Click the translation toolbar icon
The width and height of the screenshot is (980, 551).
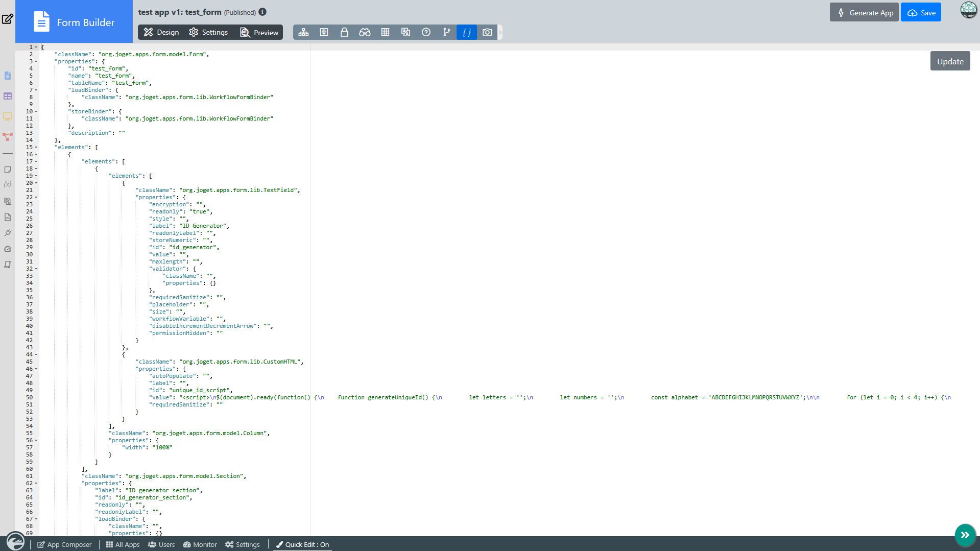coord(405,32)
